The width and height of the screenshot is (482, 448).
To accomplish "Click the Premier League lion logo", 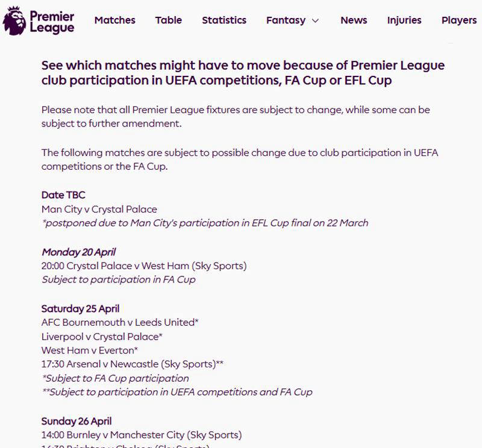I will tap(14, 21).
